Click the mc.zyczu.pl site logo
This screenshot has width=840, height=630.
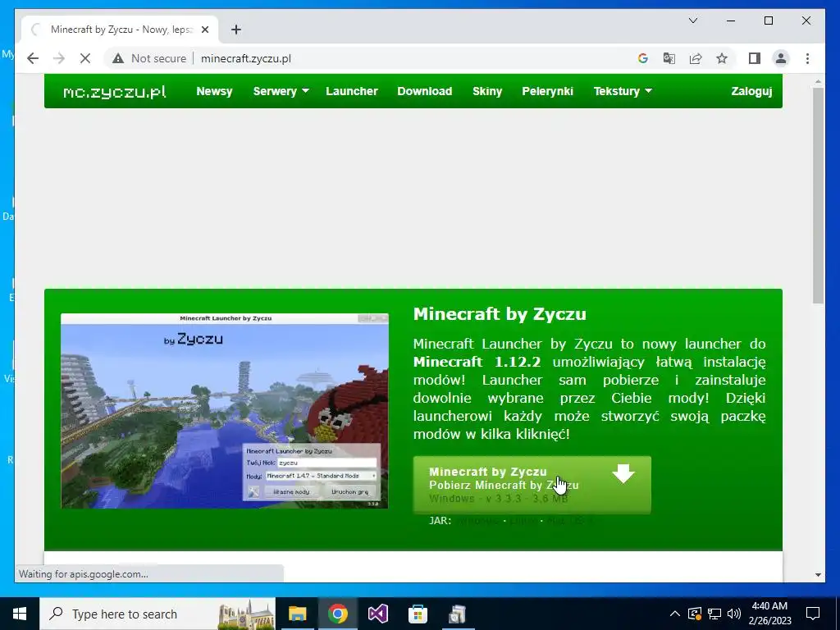[x=115, y=92]
